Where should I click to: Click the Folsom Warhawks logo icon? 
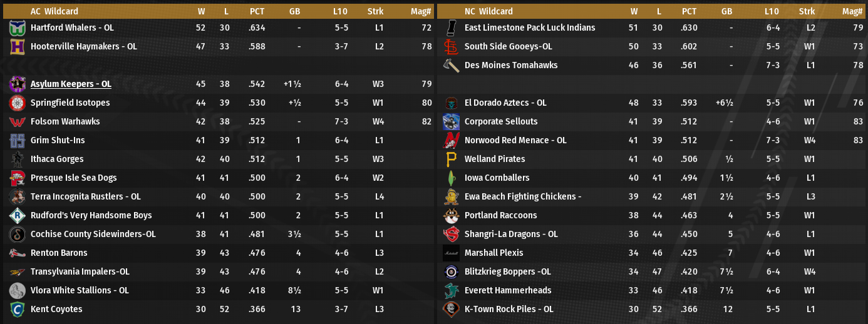coord(17,122)
